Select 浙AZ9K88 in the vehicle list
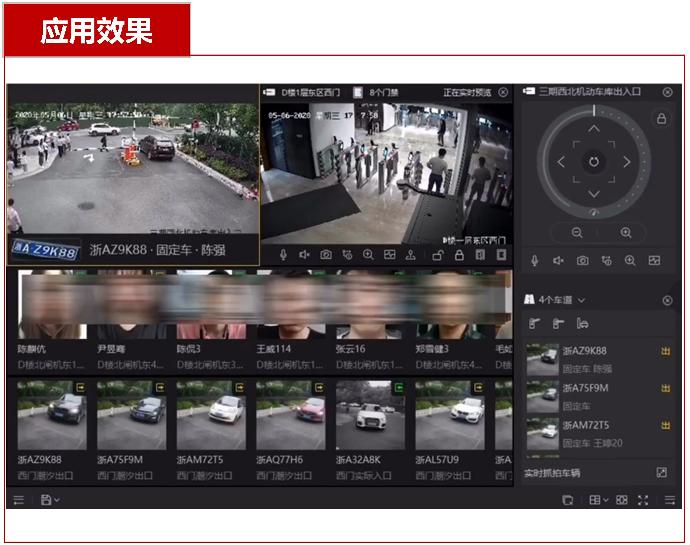690x545 pixels. 585,351
